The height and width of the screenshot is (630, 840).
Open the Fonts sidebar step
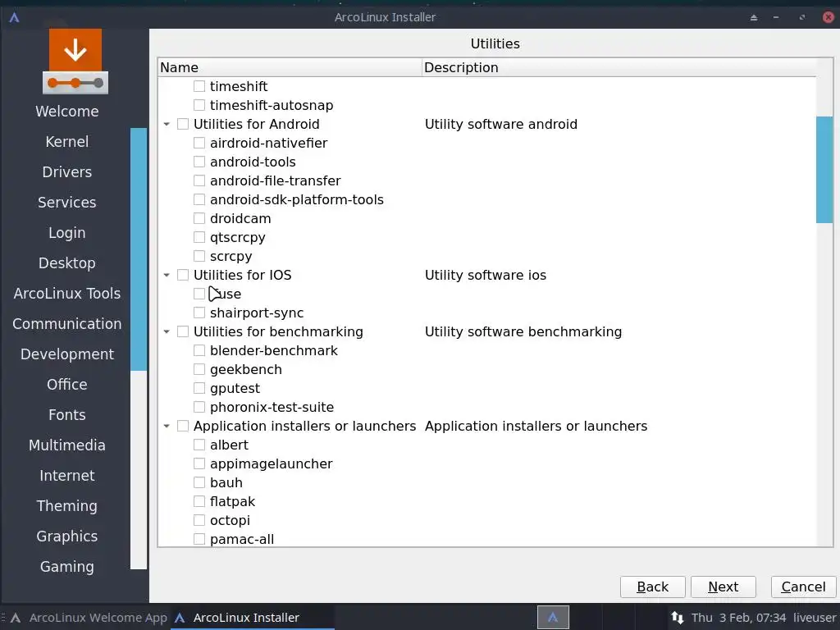[67, 414]
